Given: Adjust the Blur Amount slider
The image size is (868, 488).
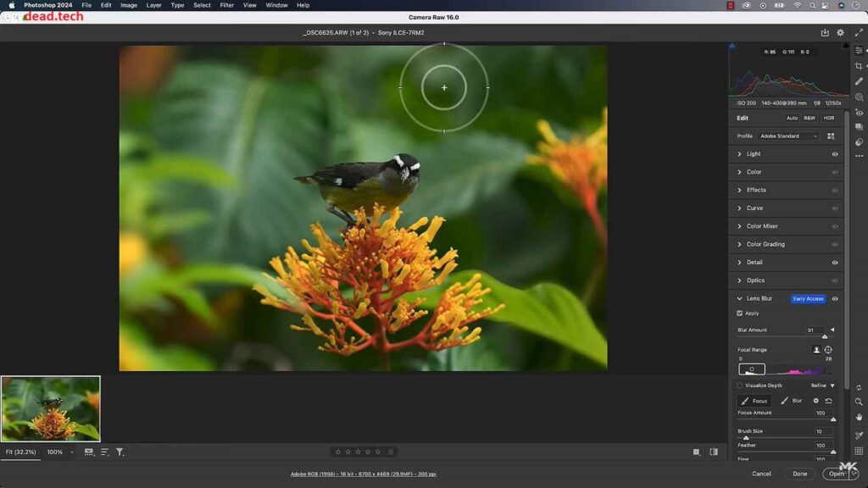Looking at the screenshot, I should click(825, 335).
